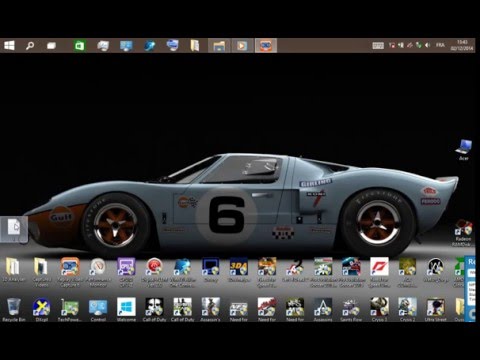
Task: Select the Assassin's shortcut showing a character
Action: click(x=210, y=310)
